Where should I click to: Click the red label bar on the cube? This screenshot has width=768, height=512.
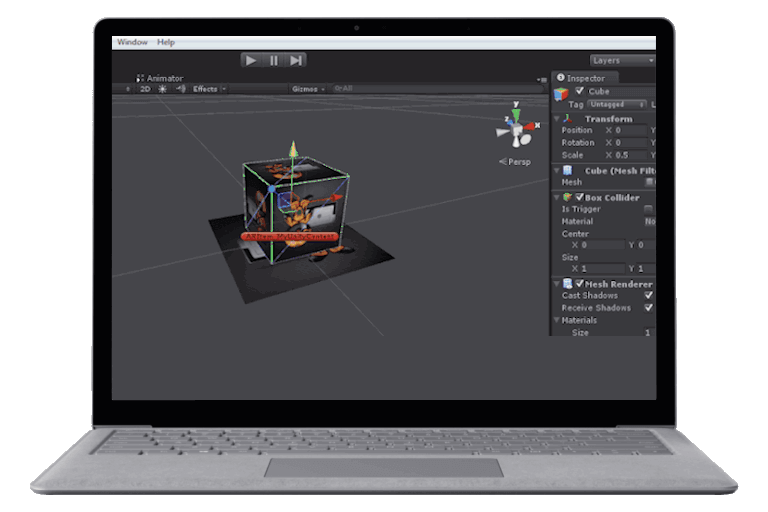[289, 237]
